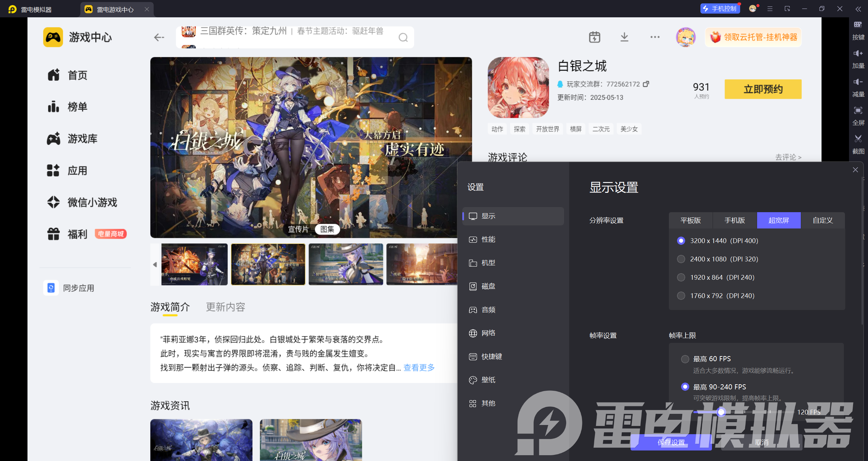Select 平板版 resolution tab
The width and height of the screenshot is (868, 461).
[x=691, y=220]
